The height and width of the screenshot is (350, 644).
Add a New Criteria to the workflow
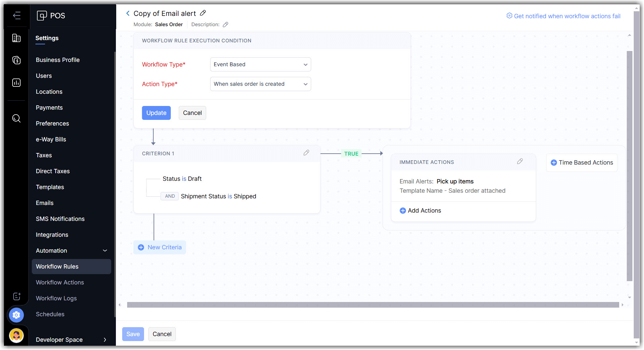160,247
